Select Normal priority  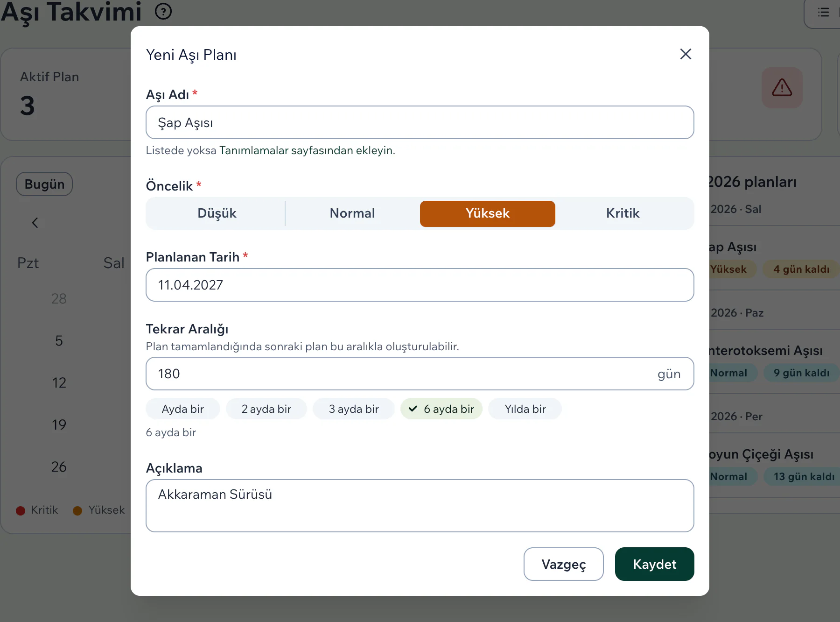coord(352,213)
